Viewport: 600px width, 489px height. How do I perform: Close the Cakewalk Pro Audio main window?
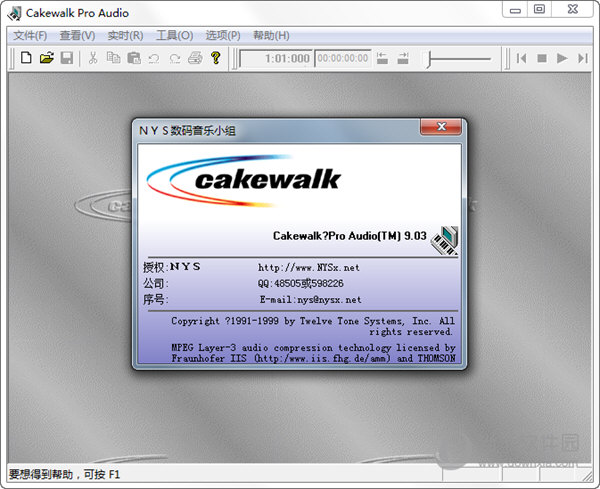[573, 9]
